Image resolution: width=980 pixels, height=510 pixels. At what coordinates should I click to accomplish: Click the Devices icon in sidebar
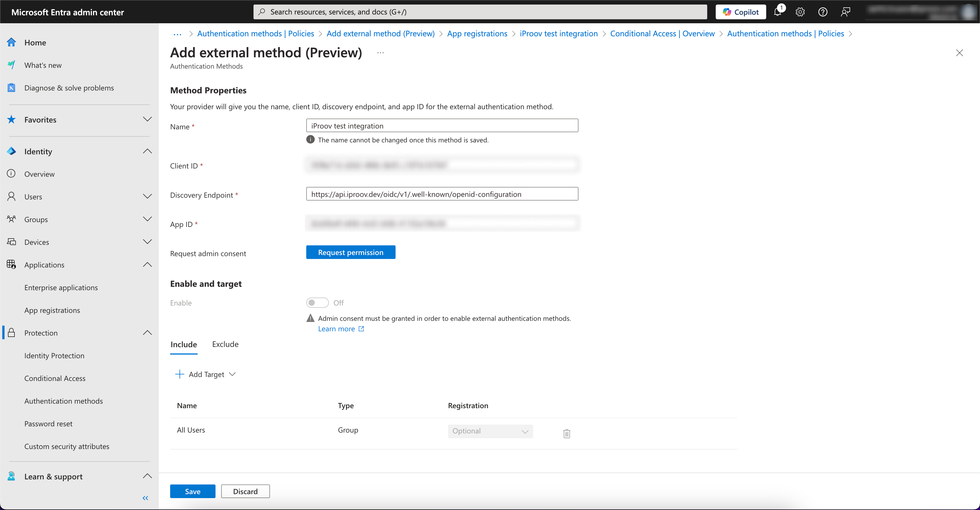point(11,242)
